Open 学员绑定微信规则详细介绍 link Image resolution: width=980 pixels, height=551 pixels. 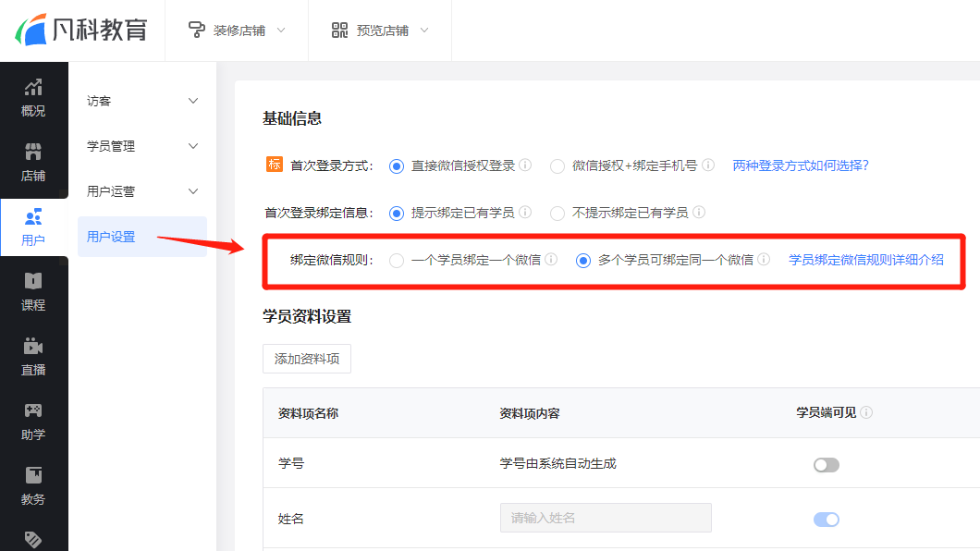(866, 260)
